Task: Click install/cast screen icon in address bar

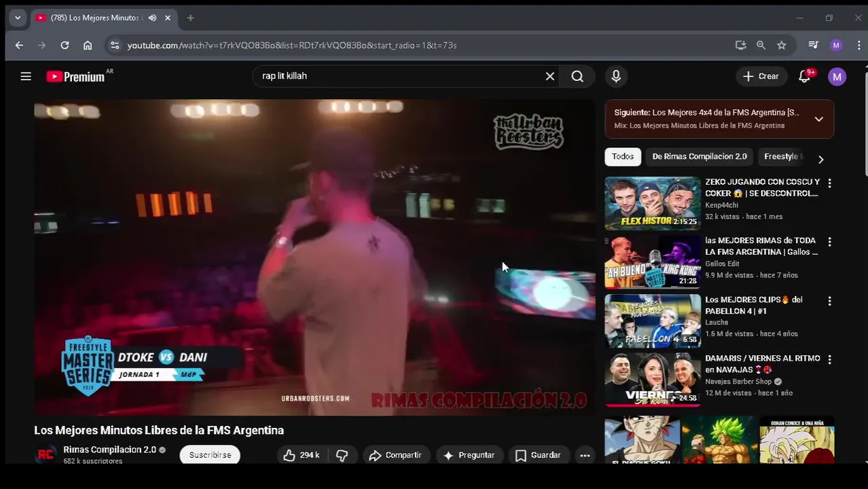Action: click(740, 45)
